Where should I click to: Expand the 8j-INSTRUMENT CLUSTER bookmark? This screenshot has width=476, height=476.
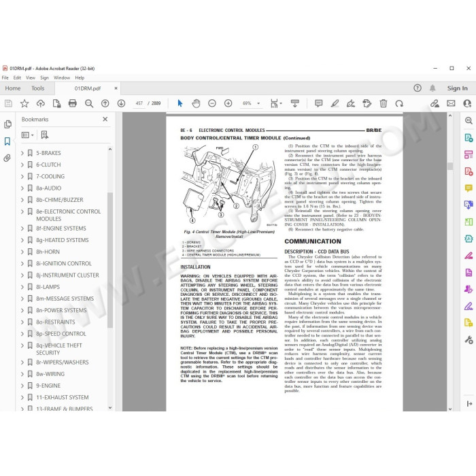[x=22, y=275]
